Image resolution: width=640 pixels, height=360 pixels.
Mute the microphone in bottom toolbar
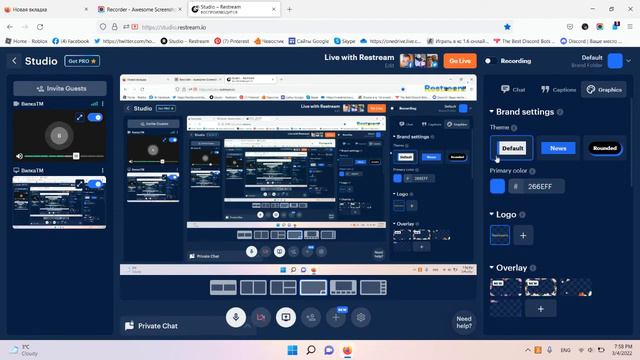[236, 317]
